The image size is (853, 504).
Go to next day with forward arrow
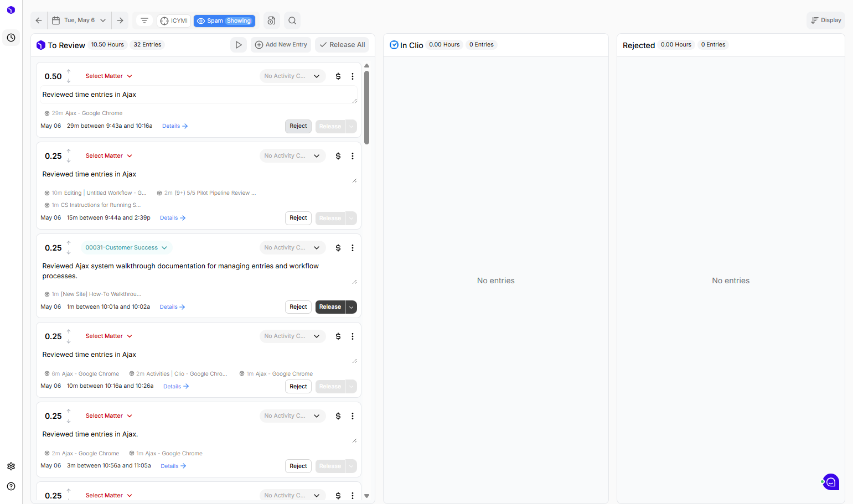pyautogui.click(x=120, y=20)
